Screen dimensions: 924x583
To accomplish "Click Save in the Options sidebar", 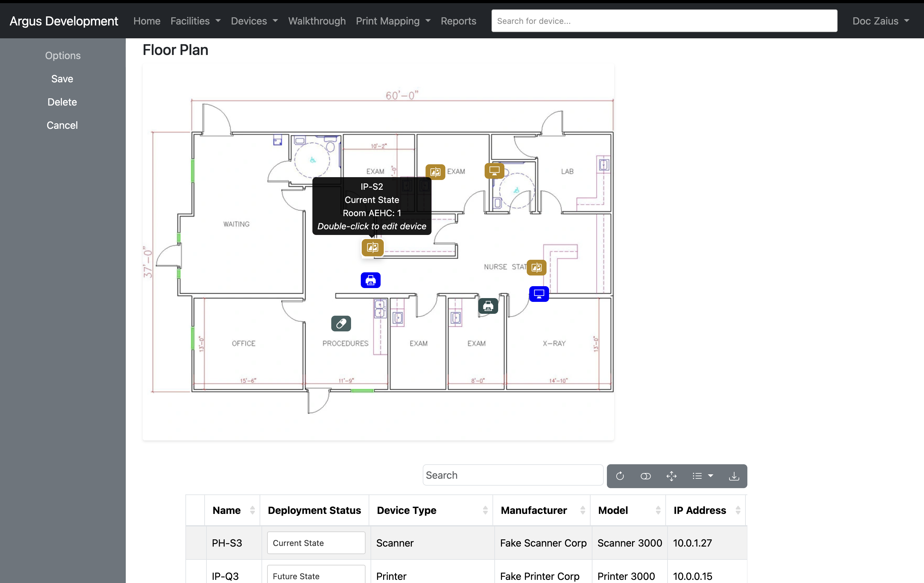I will click(x=62, y=79).
